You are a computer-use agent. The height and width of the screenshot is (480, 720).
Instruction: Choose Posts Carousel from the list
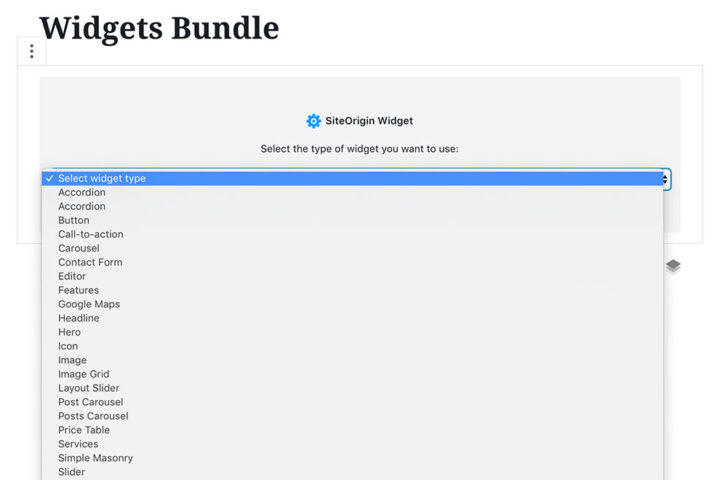(x=93, y=416)
